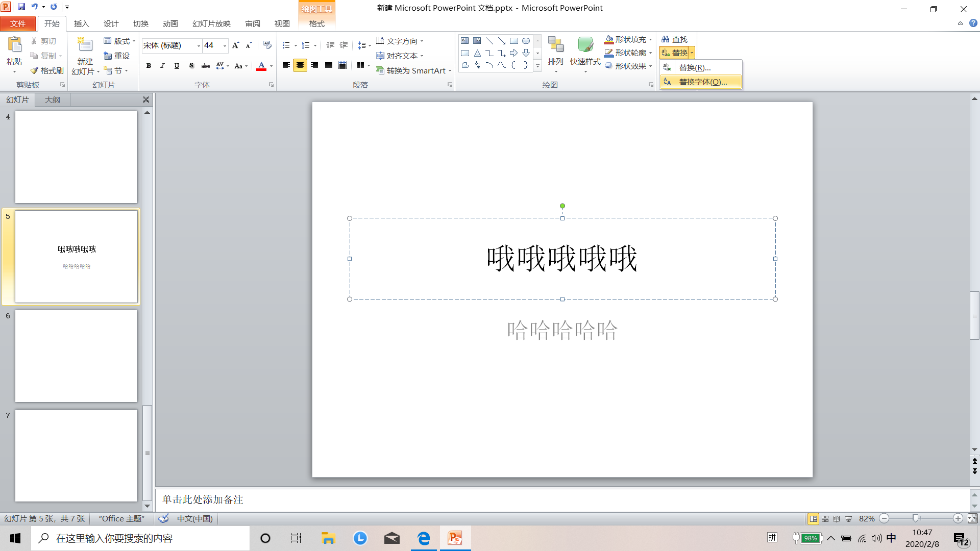Viewport: 980px width, 551px height.
Task: Toggle Italic formatting
Action: tap(162, 65)
